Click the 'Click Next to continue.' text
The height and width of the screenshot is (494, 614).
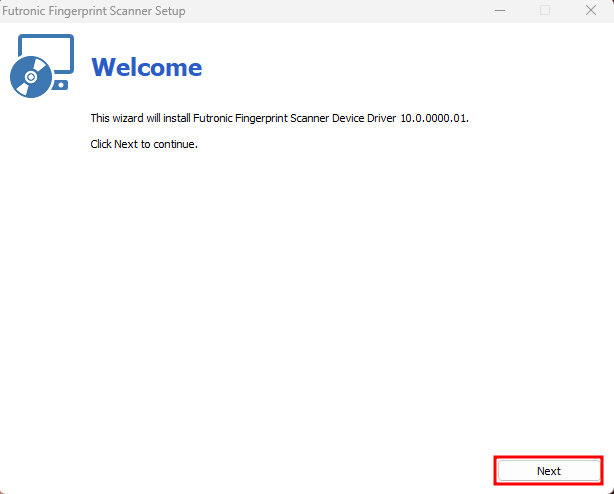(x=144, y=144)
